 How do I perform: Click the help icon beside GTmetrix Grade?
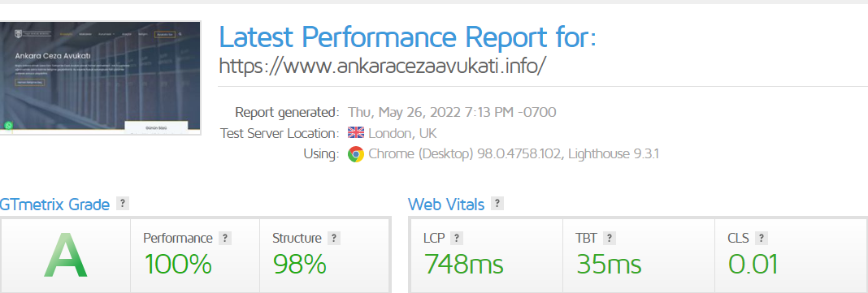123,204
